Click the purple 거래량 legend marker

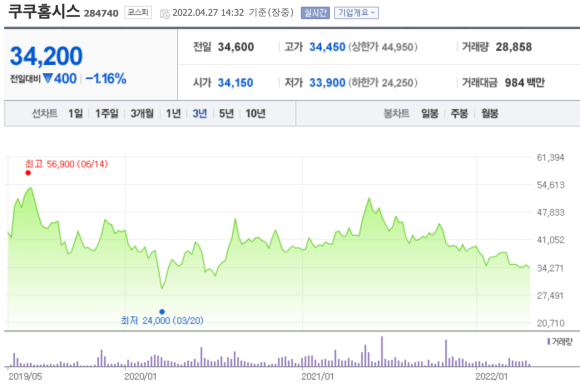pos(549,341)
